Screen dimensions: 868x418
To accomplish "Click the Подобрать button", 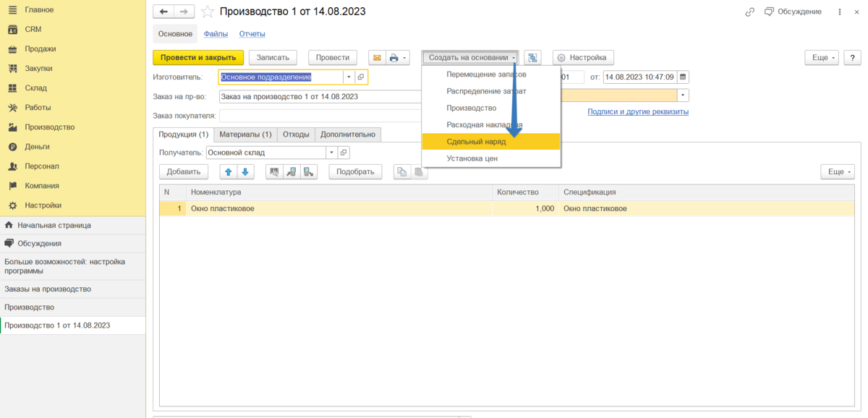I will (x=355, y=171).
